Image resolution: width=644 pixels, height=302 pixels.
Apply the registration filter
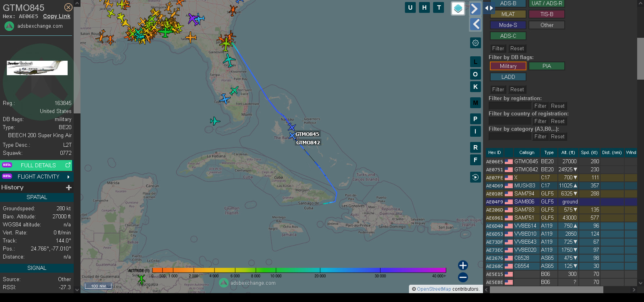[x=540, y=106]
